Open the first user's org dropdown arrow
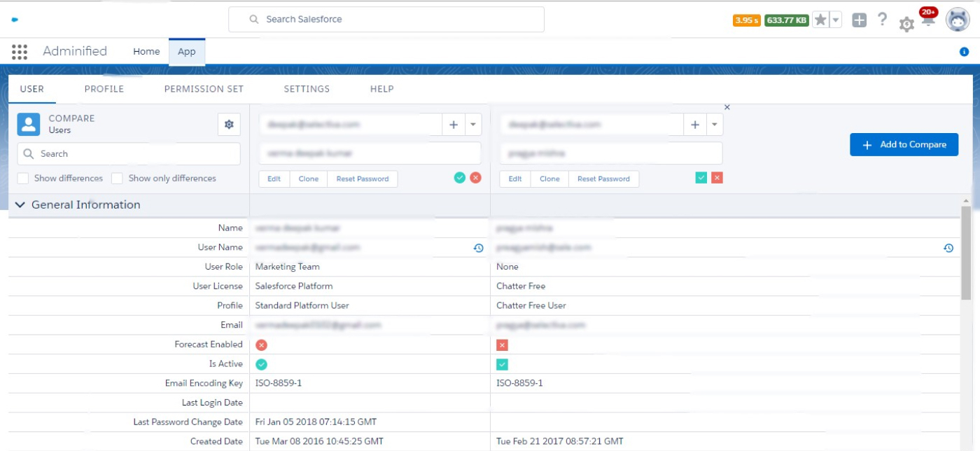Image resolution: width=980 pixels, height=451 pixels. click(x=472, y=125)
